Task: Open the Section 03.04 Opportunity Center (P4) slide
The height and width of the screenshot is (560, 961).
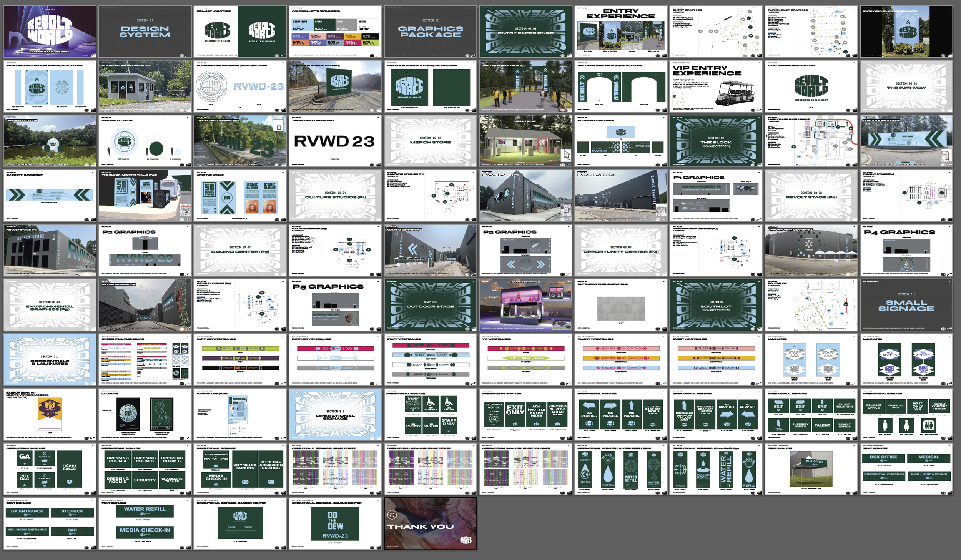Action: 621,251
